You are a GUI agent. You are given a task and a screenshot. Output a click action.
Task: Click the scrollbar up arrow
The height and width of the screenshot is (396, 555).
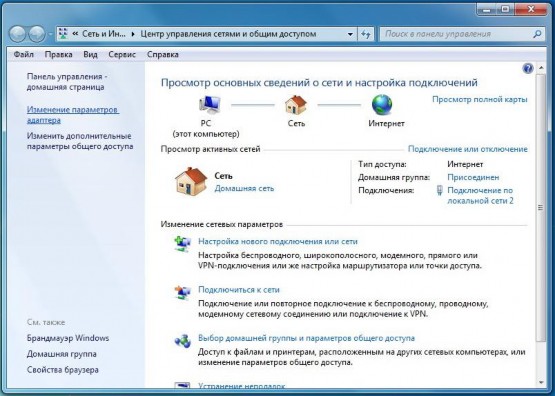pos(541,67)
